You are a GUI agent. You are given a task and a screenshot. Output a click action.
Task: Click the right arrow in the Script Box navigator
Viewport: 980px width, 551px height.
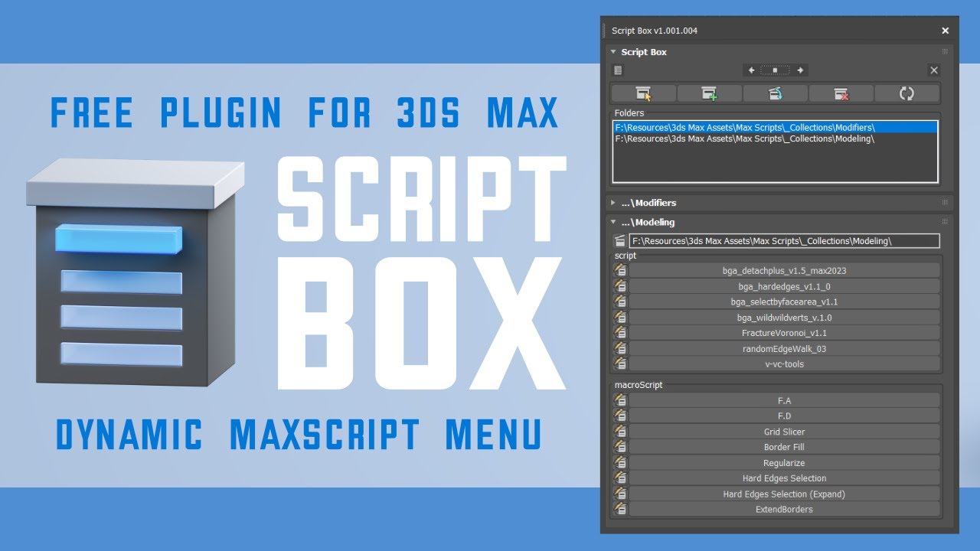[x=800, y=70]
